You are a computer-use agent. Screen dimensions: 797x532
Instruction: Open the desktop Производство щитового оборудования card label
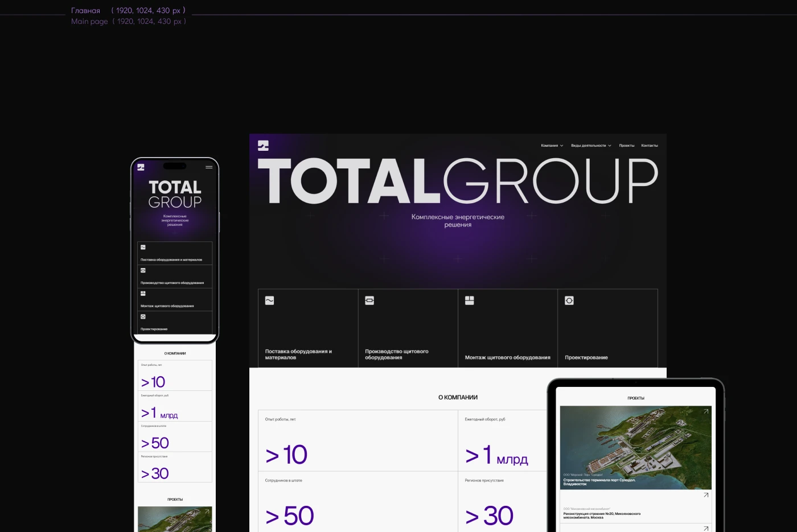coord(397,354)
